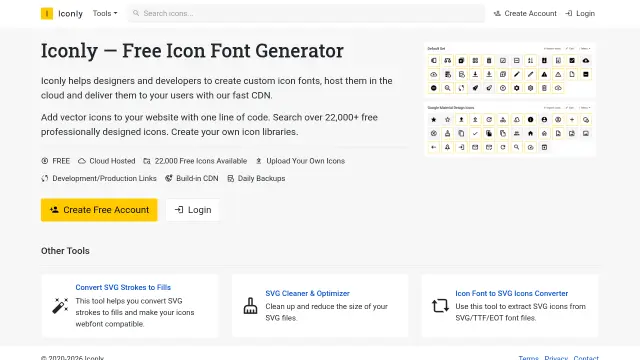Screen dimensions: 640x360
Task: Click the magnifier icon in search bar
Action: pyautogui.click(x=136, y=13)
